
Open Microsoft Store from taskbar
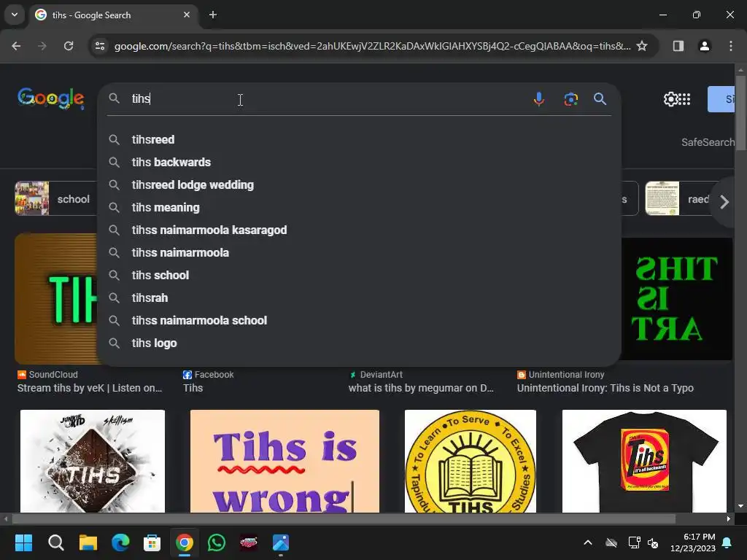point(152,542)
